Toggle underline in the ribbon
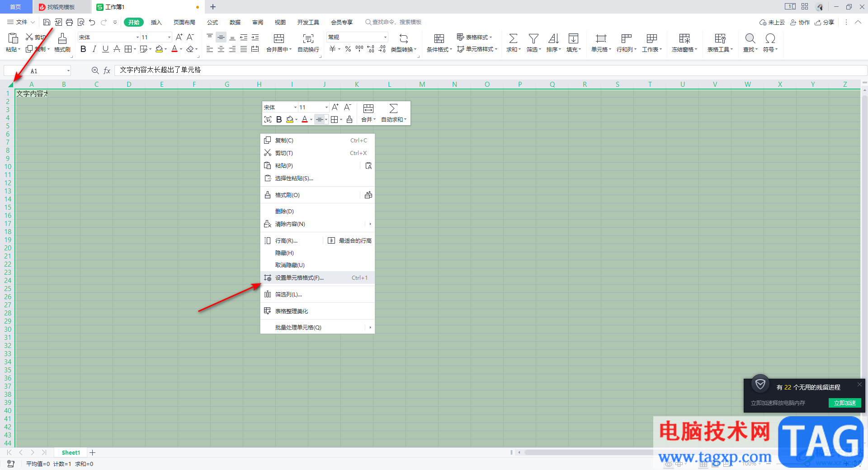The image size is (868, 470). 105,49
